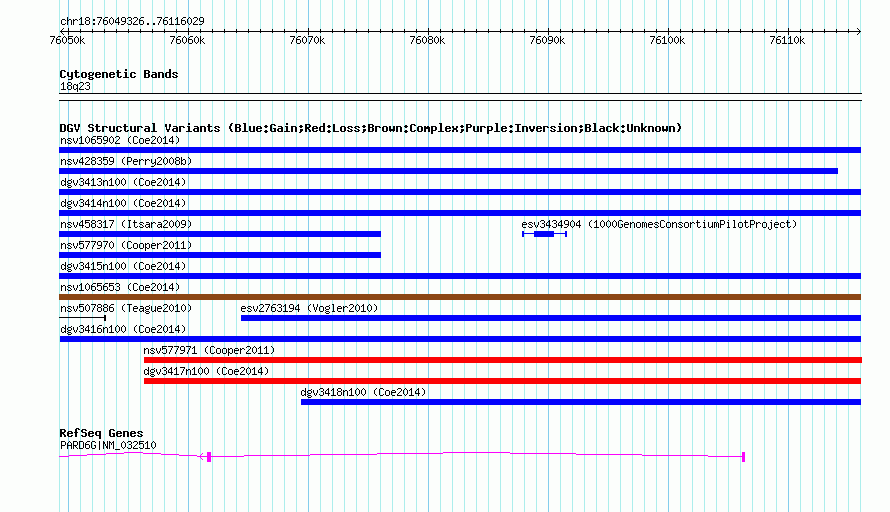Click the 18q23 band label

[75, 86]
